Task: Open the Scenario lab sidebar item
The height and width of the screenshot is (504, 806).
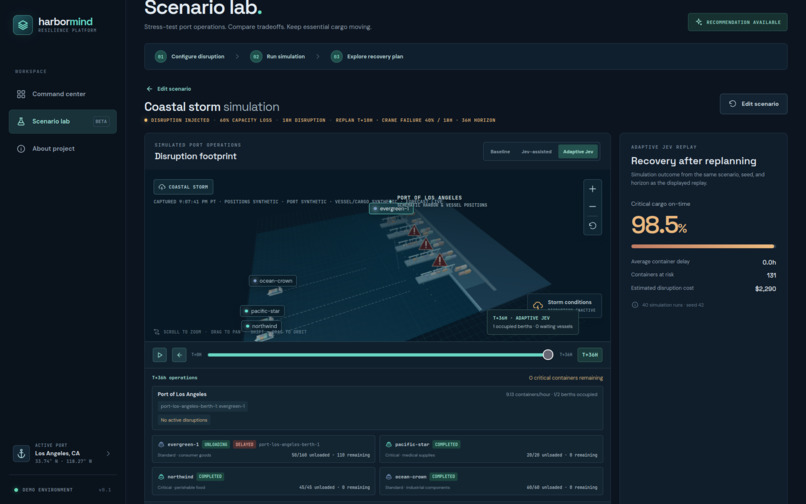Action: point(63,121)
